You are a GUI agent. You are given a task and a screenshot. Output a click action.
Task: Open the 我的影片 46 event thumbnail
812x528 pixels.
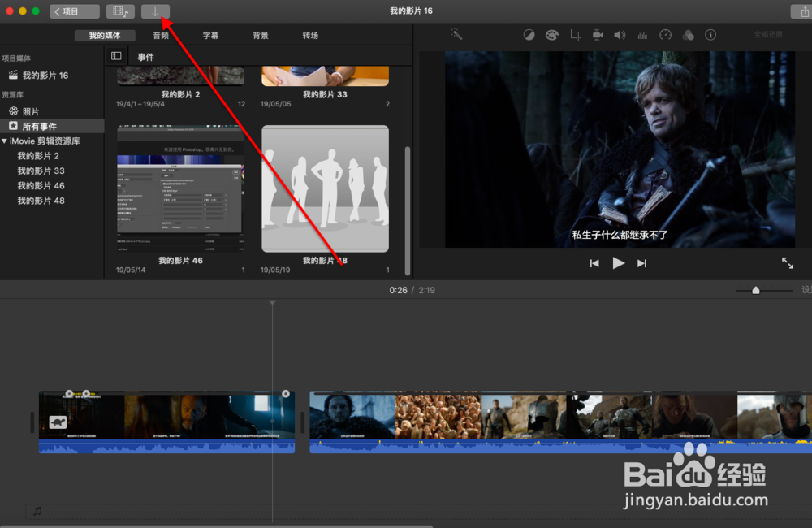[181, 188]
